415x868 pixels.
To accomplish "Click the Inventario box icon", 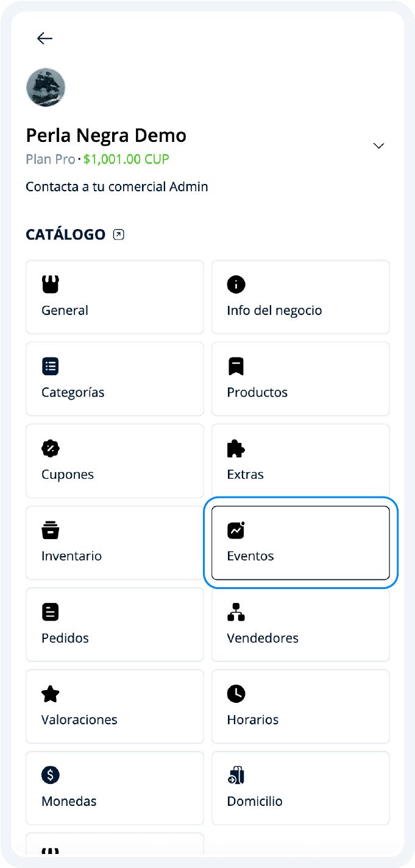I will pos(51,529).
